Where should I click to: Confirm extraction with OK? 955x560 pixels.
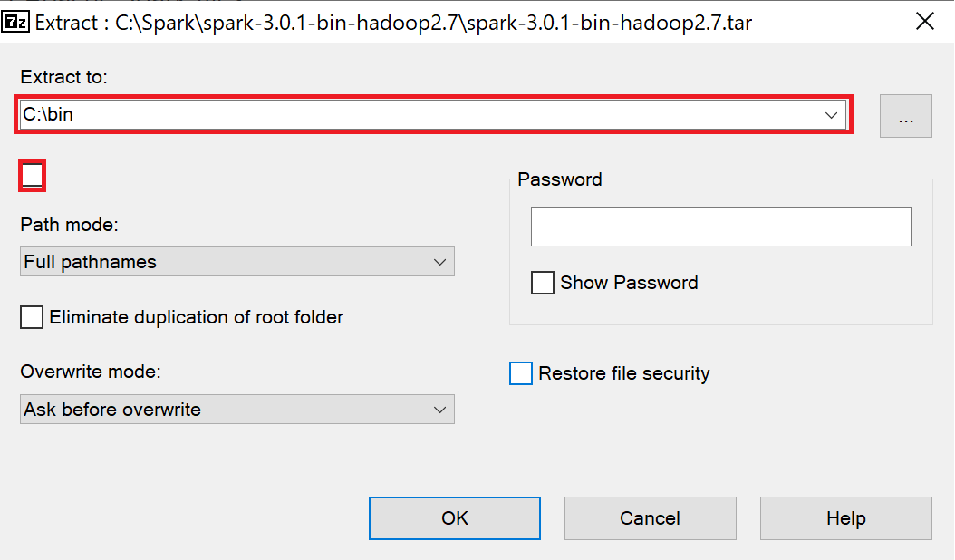pyautogui.click(x=454, y=517)
